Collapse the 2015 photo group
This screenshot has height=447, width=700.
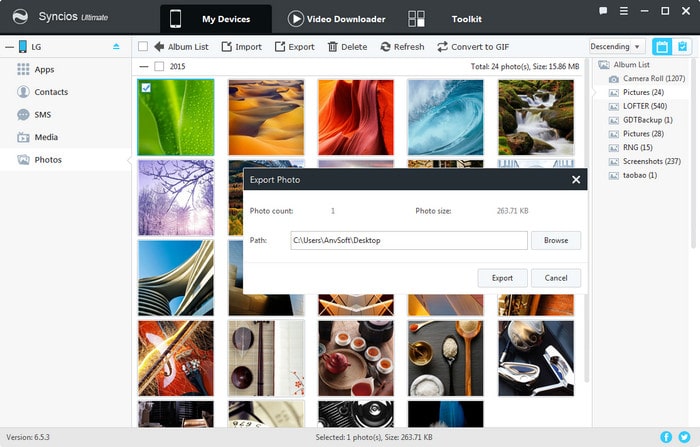point(143,67)
